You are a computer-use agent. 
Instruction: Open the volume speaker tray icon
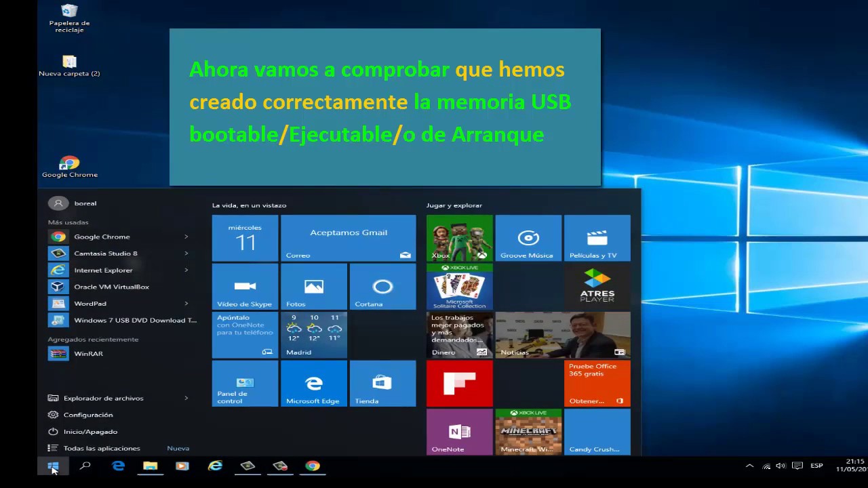tap(781, 466)
